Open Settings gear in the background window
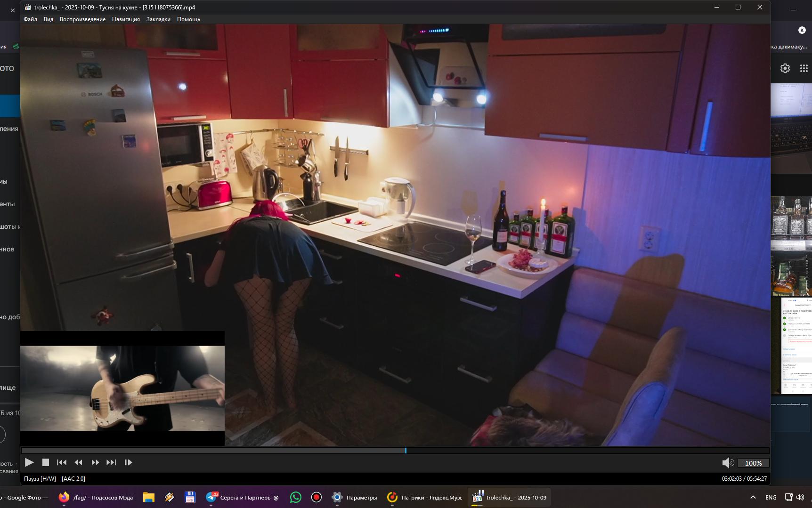 (785, 68)
